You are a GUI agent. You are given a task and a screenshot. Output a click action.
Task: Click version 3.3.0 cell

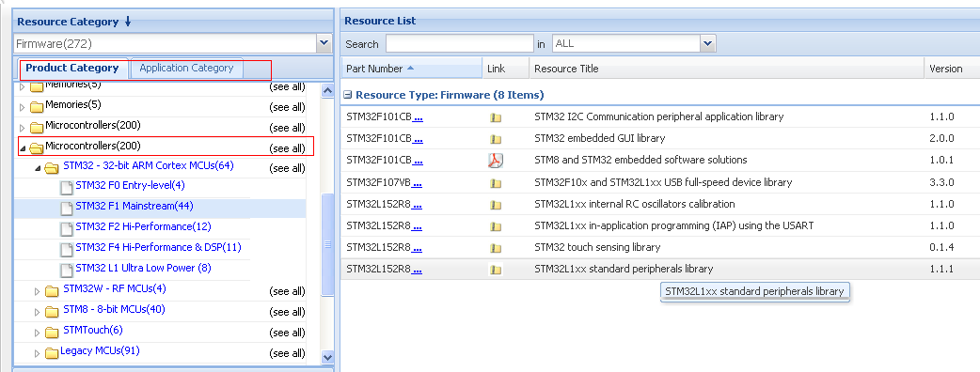941,182
